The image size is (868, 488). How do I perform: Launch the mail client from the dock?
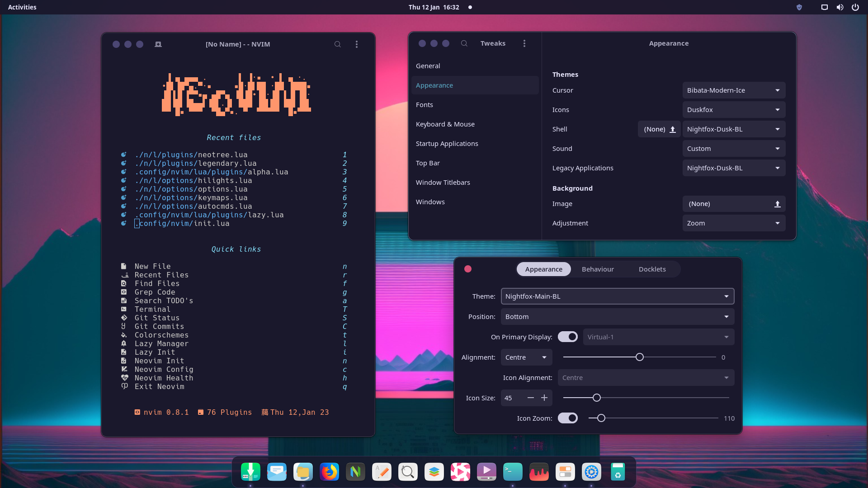click(277, 472)
